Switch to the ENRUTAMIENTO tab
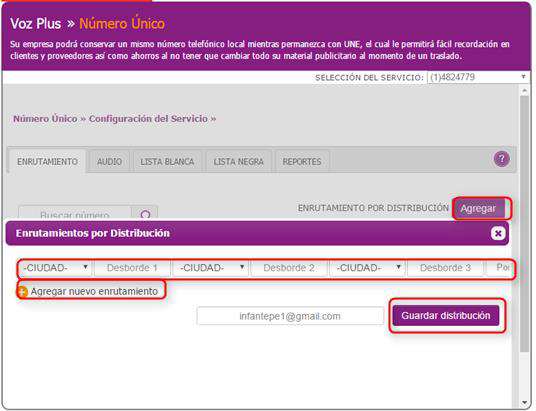The image size is (536, 411). 47,161
